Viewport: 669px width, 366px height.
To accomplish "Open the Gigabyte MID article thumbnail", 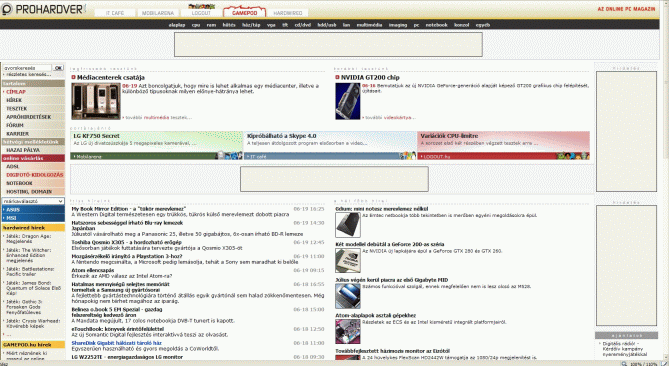I will click(x=348, y=296).
